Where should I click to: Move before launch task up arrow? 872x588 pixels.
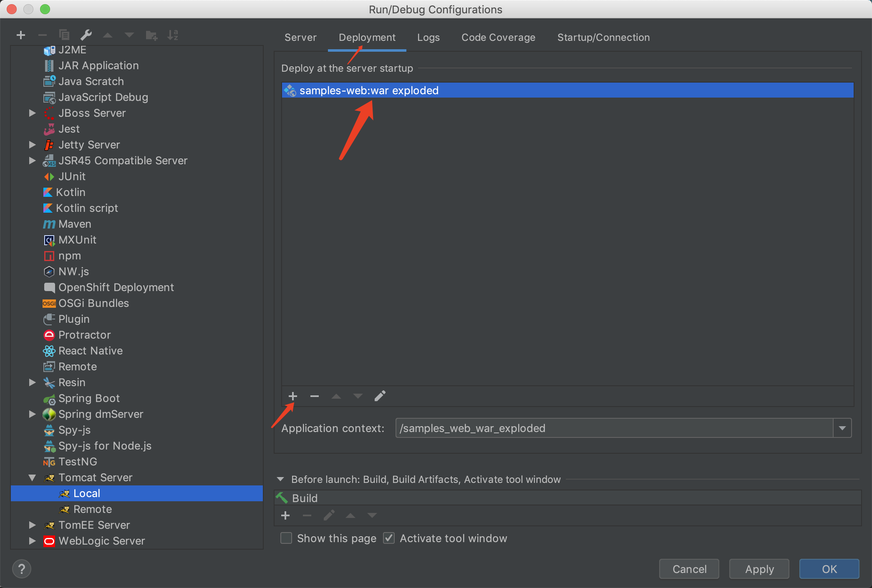(350, 516)
